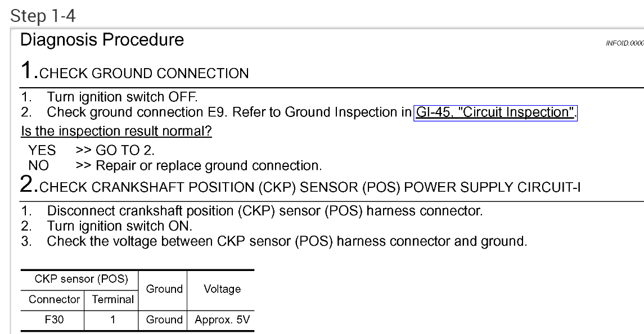This screenshot has height=334, width=644.
Task: Open the GI-45 "Circuit Inspection" link
Action: click(496, 112)
